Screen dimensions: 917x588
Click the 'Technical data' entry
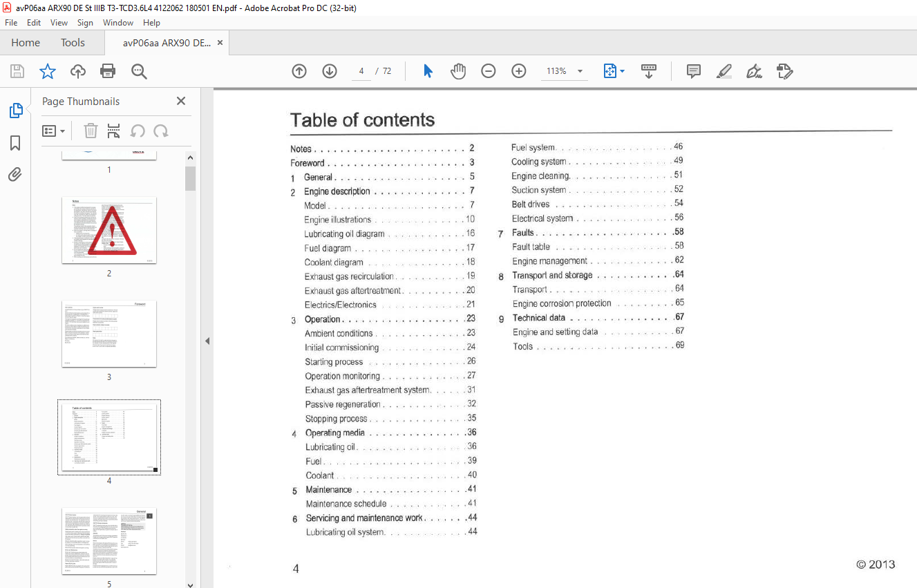[x=539, y=318]
